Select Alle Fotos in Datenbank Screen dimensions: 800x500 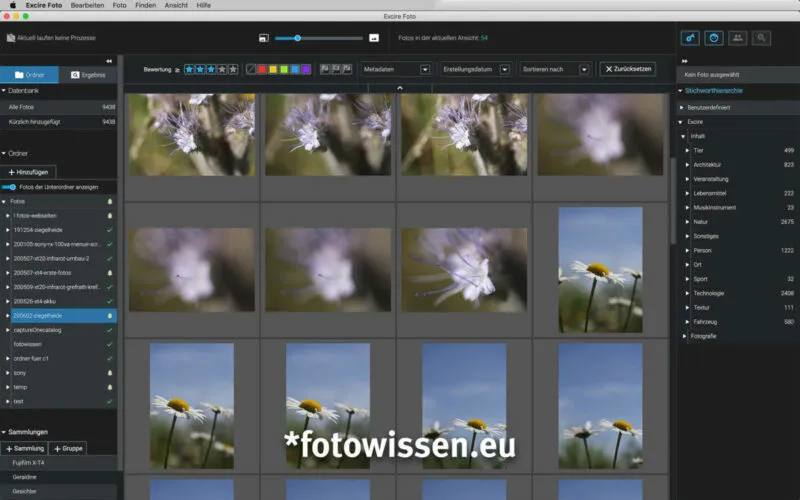point(59,107)
